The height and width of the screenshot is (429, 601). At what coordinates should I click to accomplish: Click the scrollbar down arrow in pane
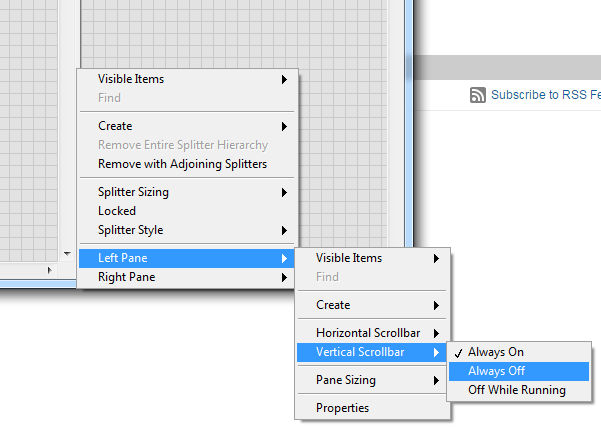tap(67, 254)
